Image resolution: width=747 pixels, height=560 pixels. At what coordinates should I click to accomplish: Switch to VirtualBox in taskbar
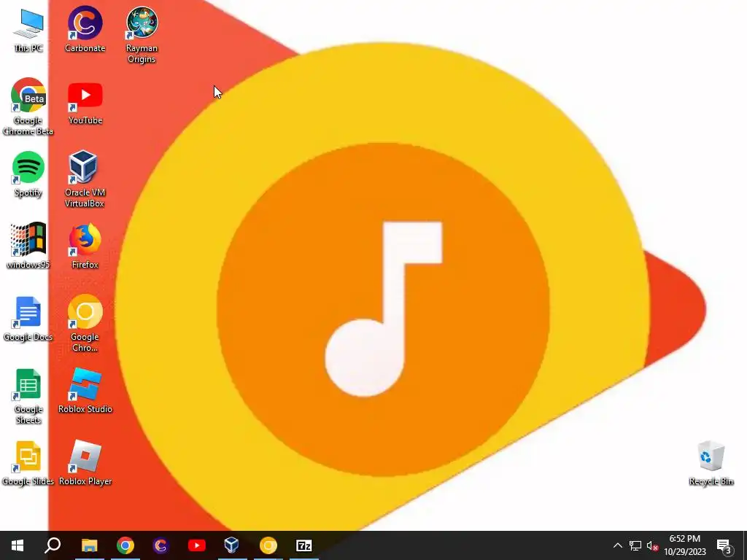[x=232, y=545]
